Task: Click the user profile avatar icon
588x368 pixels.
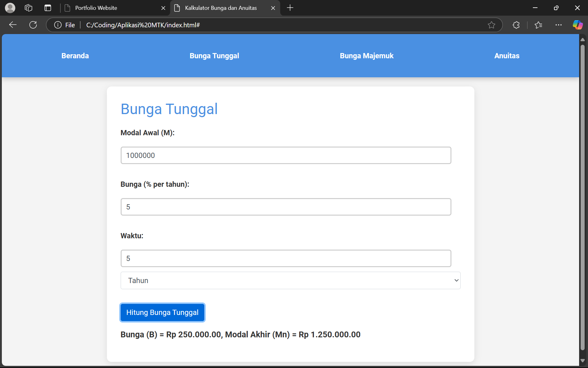Action: pyautogui.click(x=10, y=8)
